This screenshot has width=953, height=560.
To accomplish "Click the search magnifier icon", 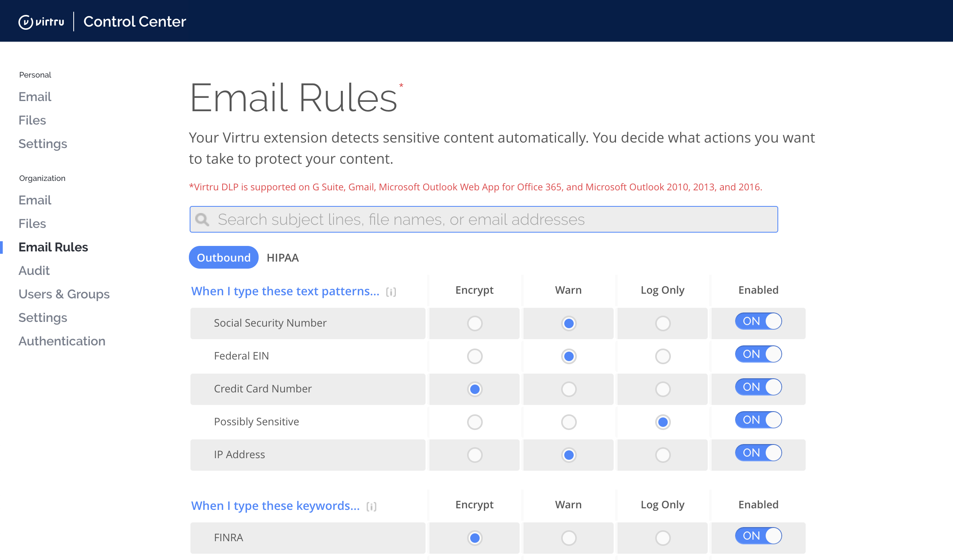I will [x=202, y=219].
